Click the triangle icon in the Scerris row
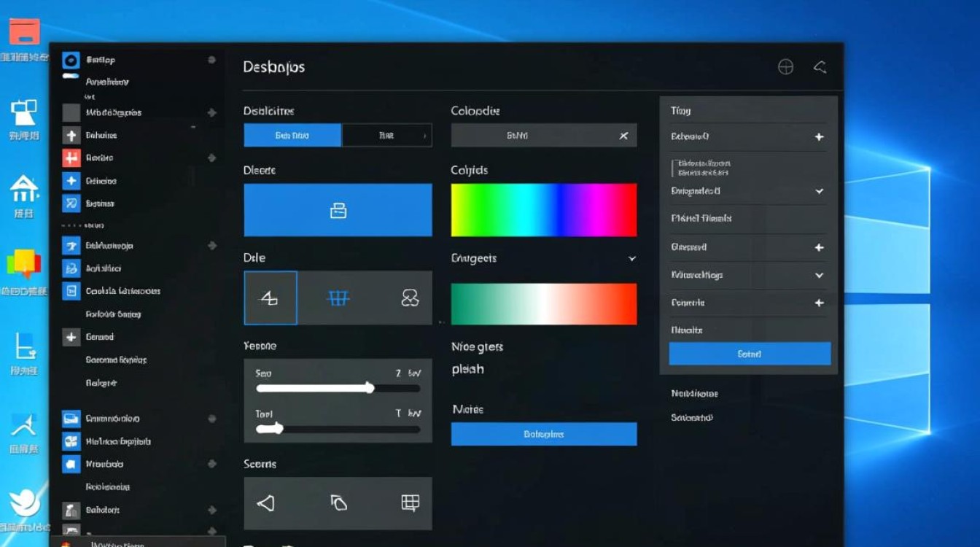Screen dimensions: 980x547 click(x=266, y=503)
